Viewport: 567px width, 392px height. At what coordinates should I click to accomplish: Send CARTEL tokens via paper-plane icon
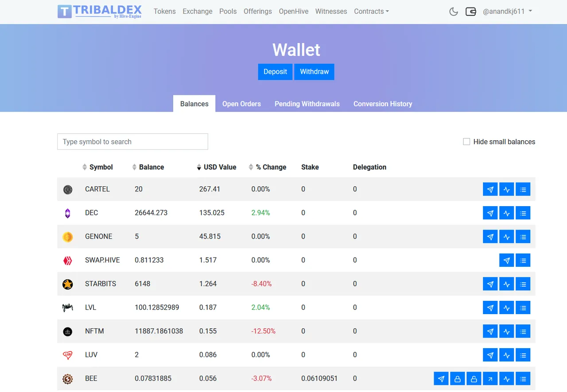coord(490,189)
